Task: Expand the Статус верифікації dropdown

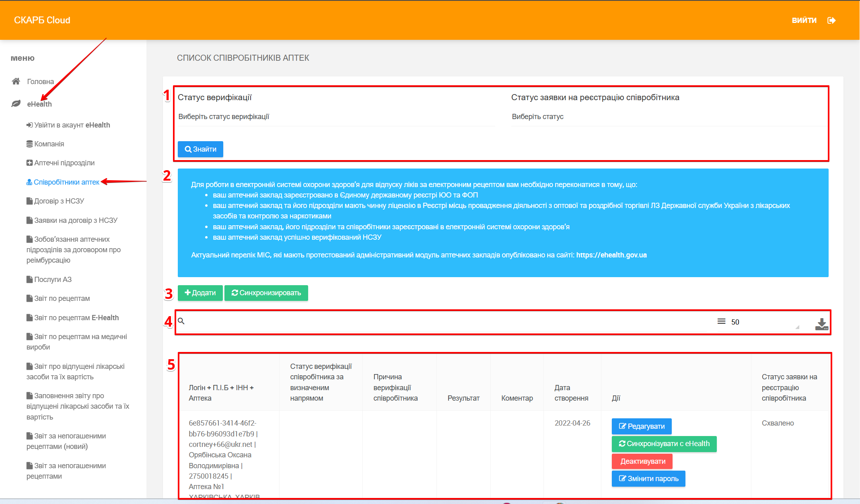Action: click(x=336, y=117)
